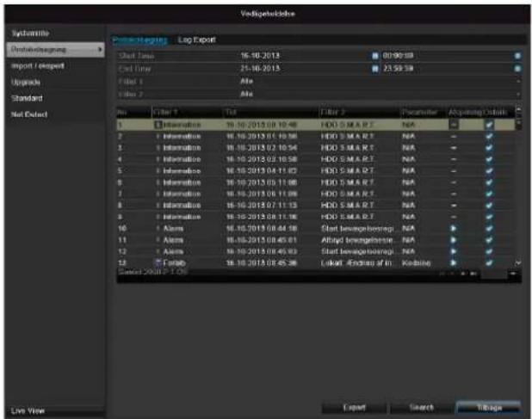The height and width of the screenshot is (419, 532).
Task: Play recording for Alarm entry number 10
Action: (454, 229)
